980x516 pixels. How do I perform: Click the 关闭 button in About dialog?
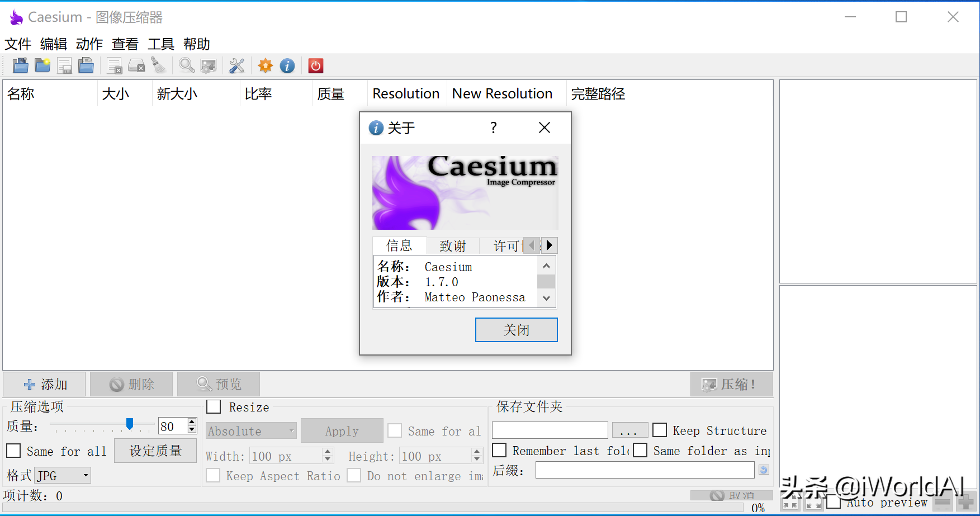pyautogui.click(x=516, y=330)
